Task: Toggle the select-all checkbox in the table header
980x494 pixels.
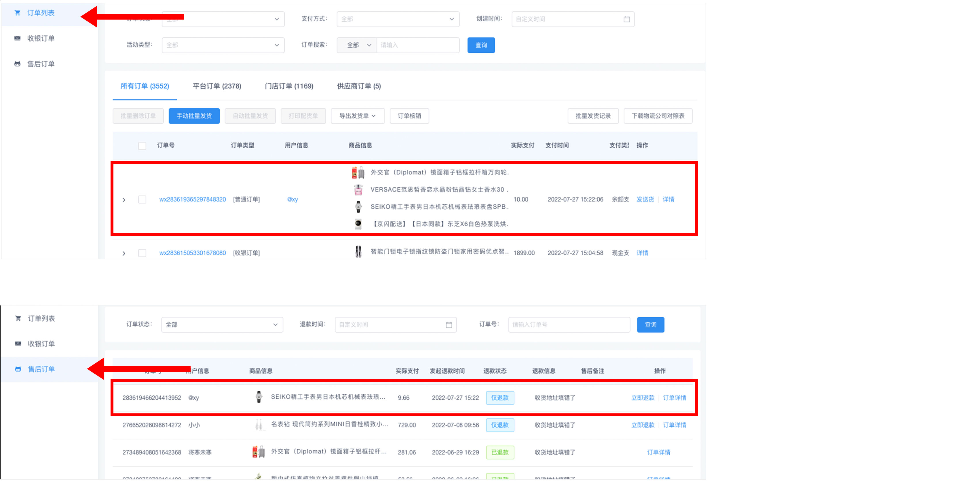Action: point(142,146)
